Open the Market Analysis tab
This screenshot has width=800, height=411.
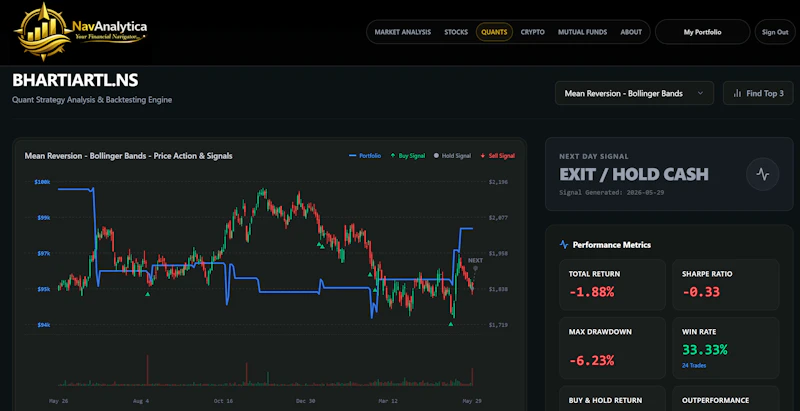(x=403, y=32)
